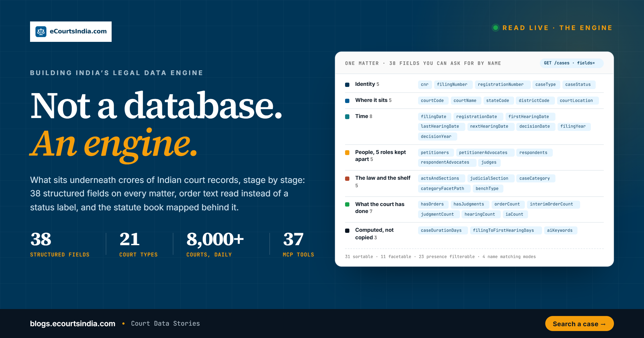Click the '38 STRUCTURED FIELDS' stat
644x338 pixels.
click(60, 244)
